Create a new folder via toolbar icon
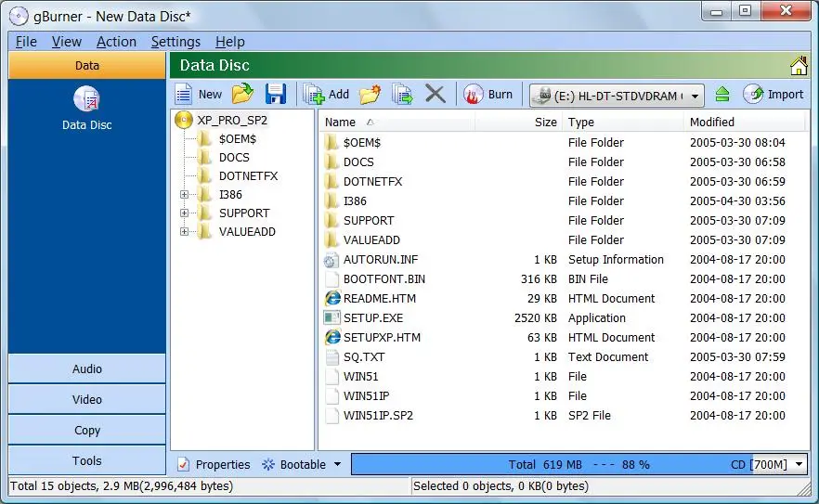Image resolution: width=819 pixels, height=504 pixels. coord(370,95)
